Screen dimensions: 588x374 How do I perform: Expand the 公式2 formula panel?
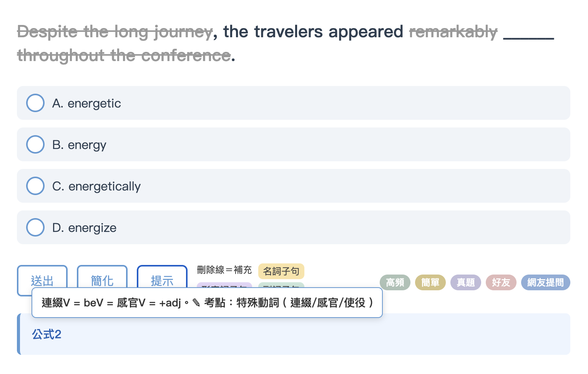[294, 334]
